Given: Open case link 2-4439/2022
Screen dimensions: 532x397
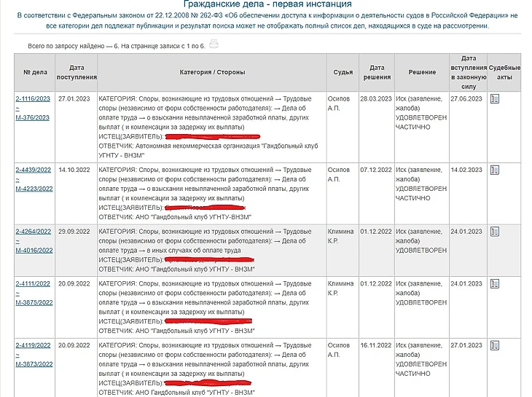Looking at the screenshot, I should pyautogui.click(x=34, y=170).
